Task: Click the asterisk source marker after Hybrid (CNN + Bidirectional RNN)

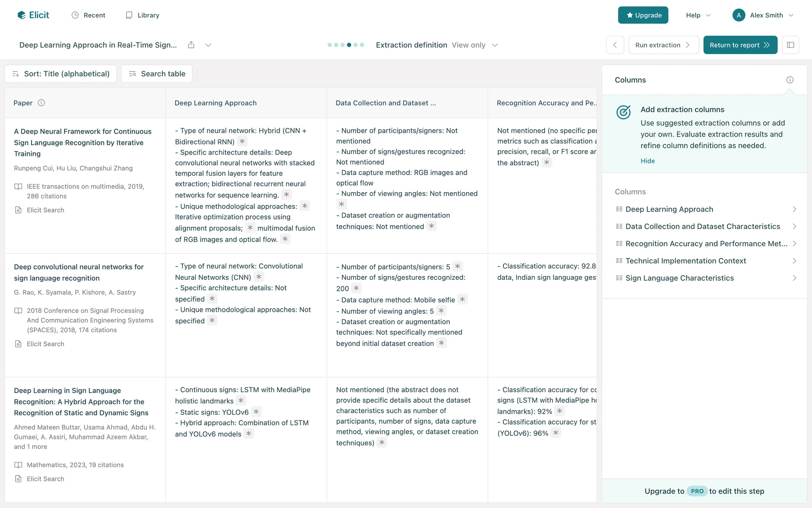Action: 242,141
